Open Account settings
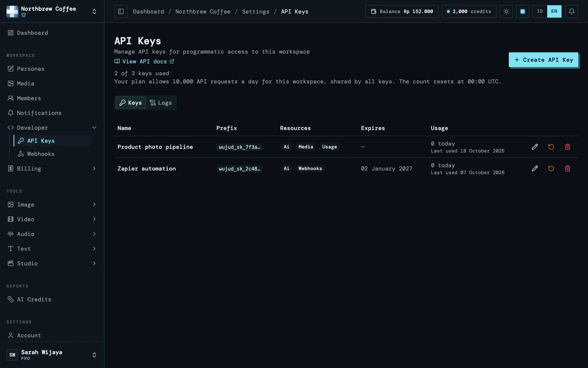Image resolution: width=588 pixels, height=368 pixels. pyautogui.click(x=52, y=335)
